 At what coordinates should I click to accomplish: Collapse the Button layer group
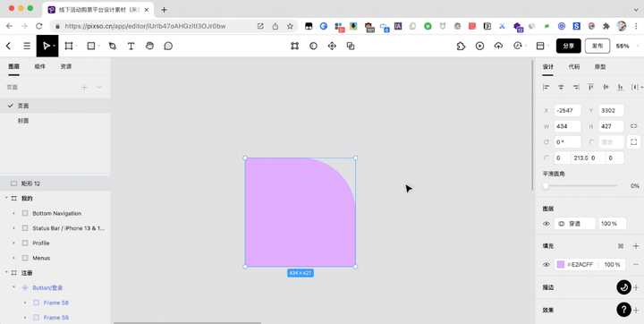pos(13,287)
